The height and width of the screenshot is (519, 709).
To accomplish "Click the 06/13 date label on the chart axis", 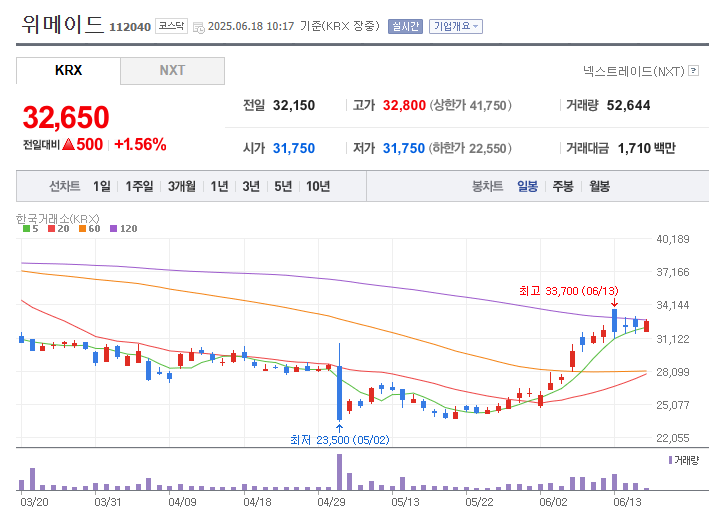I will coord(627,502).
